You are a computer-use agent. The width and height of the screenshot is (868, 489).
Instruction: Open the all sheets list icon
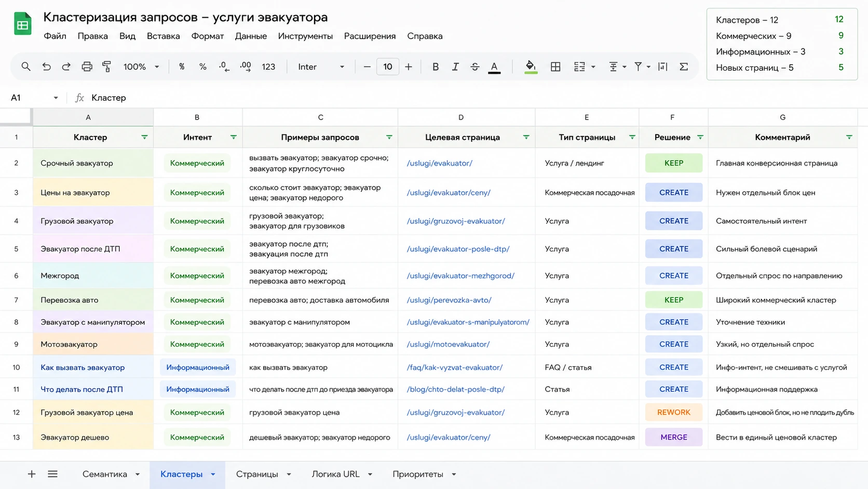(52, 474)
